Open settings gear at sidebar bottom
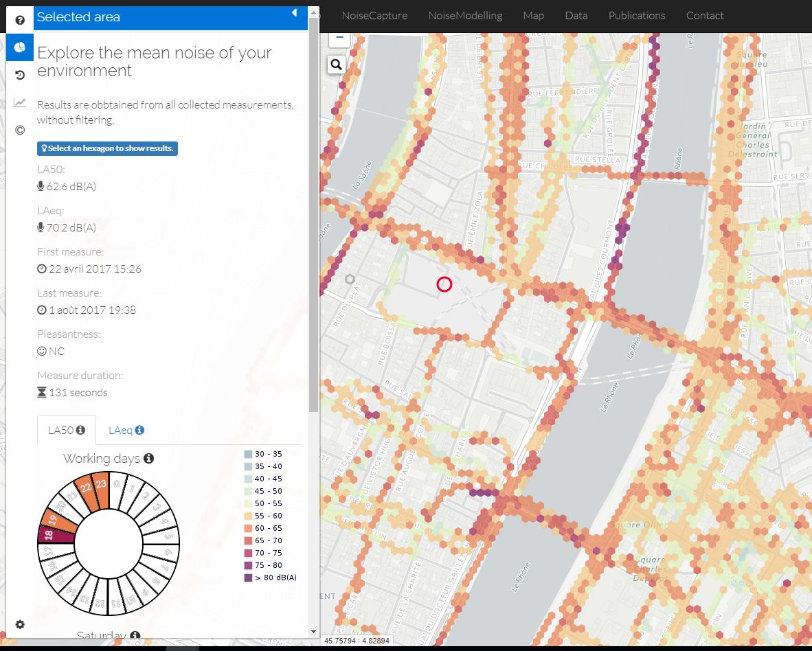 (20, 624)
